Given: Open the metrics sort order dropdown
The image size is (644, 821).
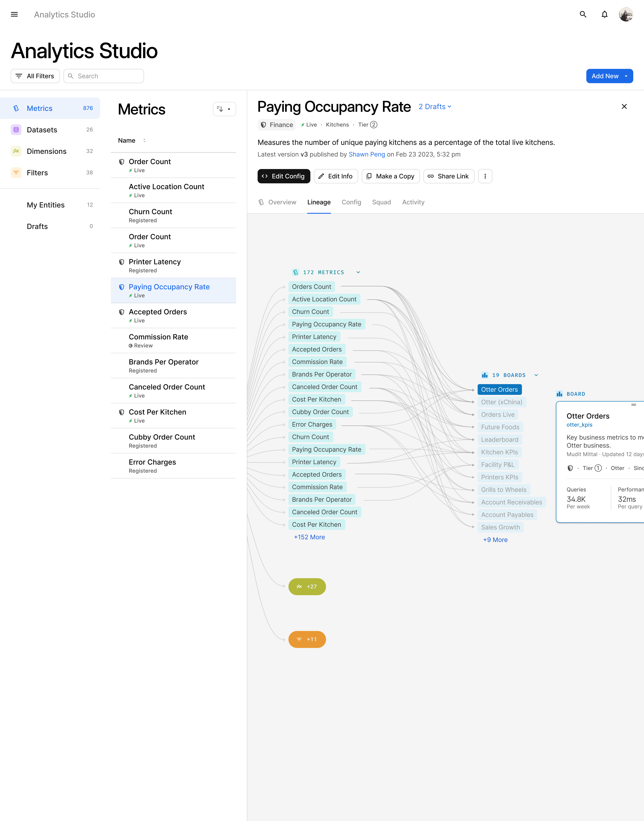Looking at the screenshot, I should [x=224, y=109].
